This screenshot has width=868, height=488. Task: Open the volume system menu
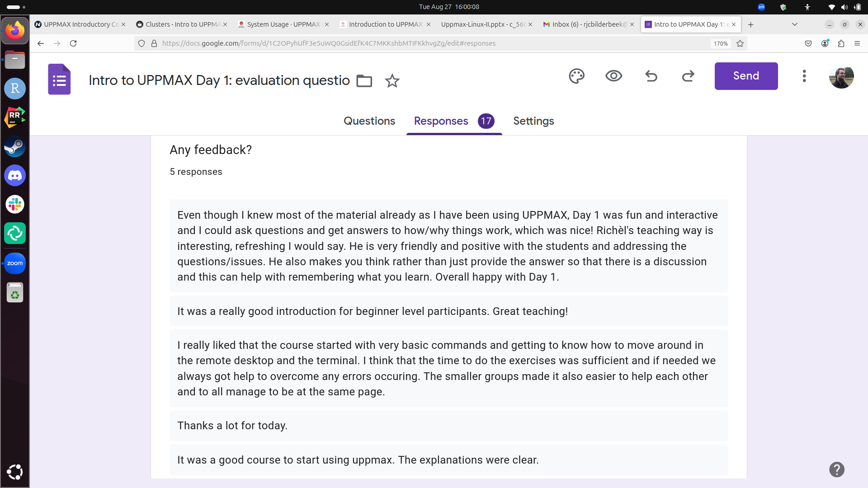[x=844, y=7]
